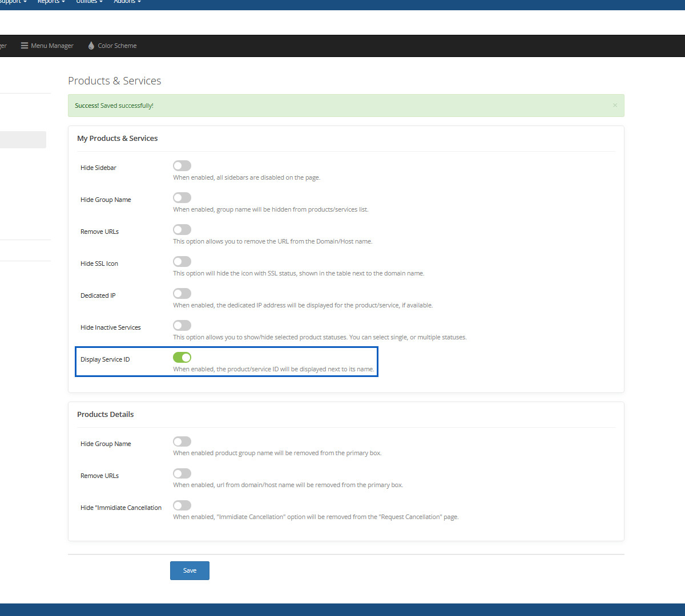Expand the Utilities dropdown menu
Image resolution: width=685 pixels, height=616 pixels.
click(x=89, y=2)
